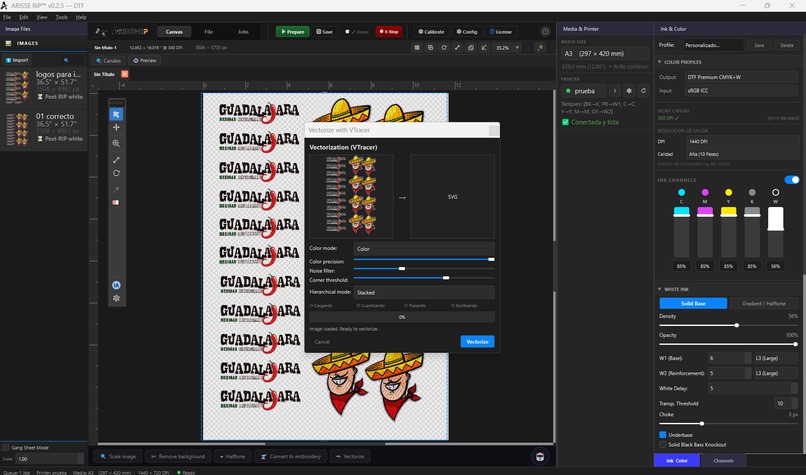Adjust the Noise filter slider
806x475 pixels.
(x=424, y=268)
